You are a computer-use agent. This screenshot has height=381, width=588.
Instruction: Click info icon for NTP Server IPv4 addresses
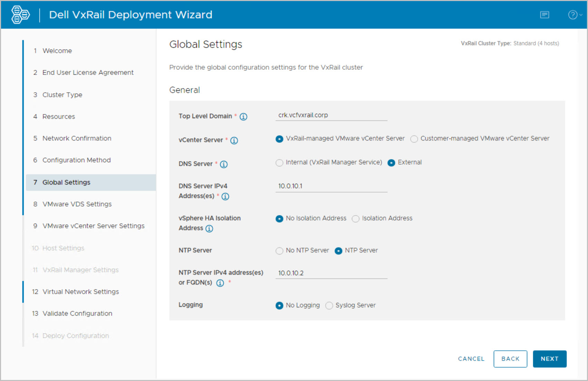[220, 283]
